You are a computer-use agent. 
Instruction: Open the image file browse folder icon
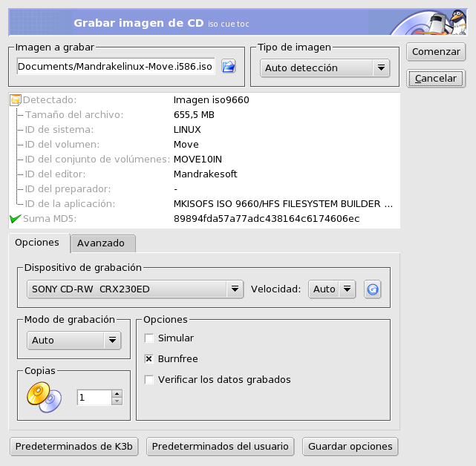pos(228,66)
